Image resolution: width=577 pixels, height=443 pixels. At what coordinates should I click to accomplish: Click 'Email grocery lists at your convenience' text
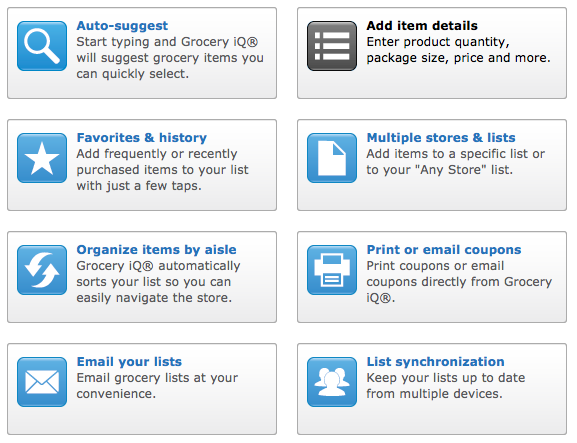pyautogui.click(x=157, y=386)
